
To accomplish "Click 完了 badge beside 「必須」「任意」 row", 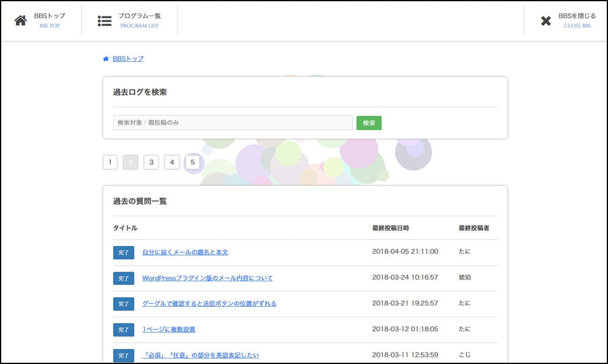I will [123, 355].
